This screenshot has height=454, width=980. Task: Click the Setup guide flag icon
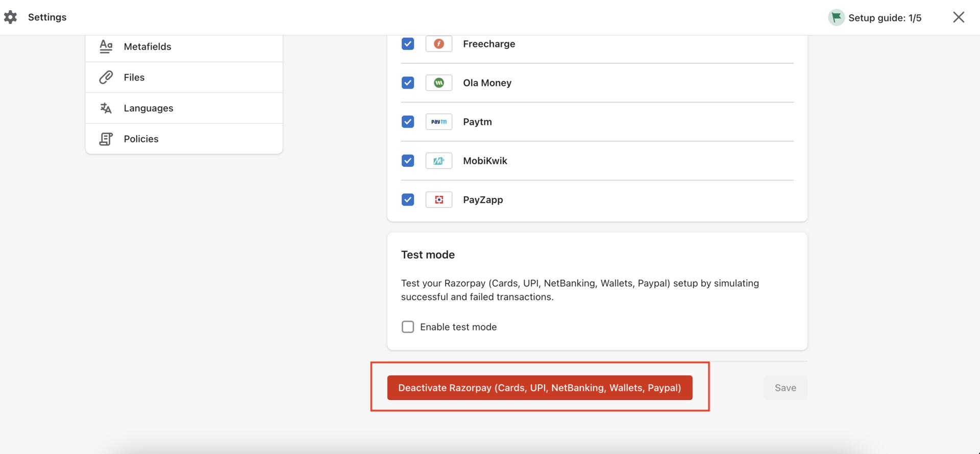pyautogui.click(x=836, y=18)
